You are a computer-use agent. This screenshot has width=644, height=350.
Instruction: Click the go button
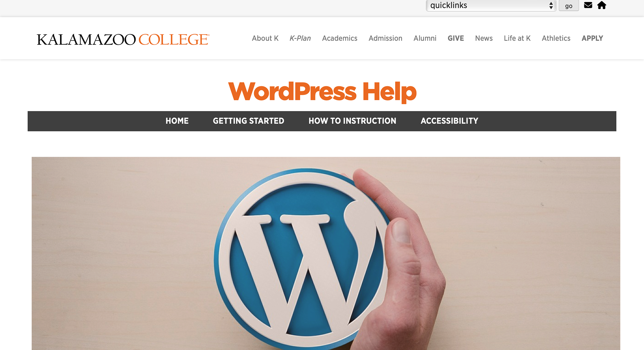click(x=569, y=6)
